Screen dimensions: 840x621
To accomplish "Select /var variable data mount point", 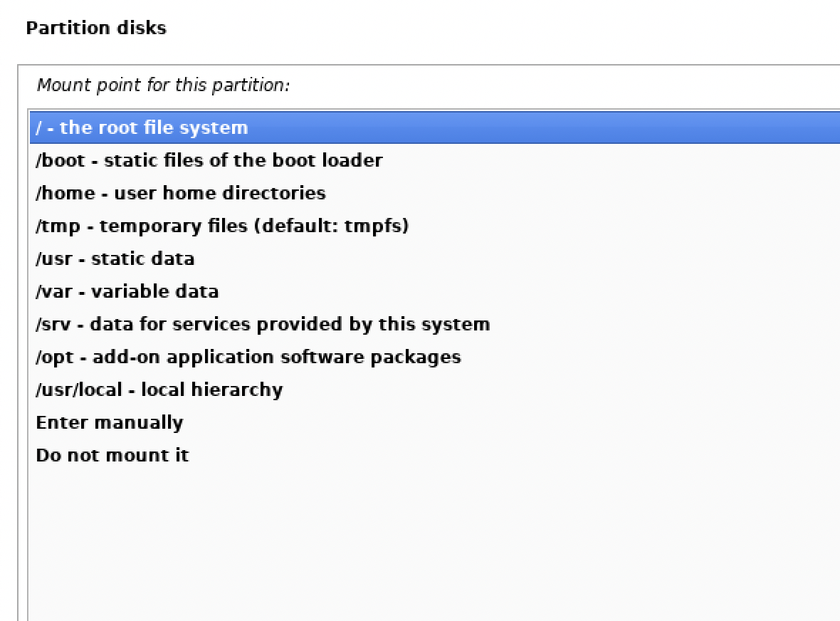I will point(127,292).
